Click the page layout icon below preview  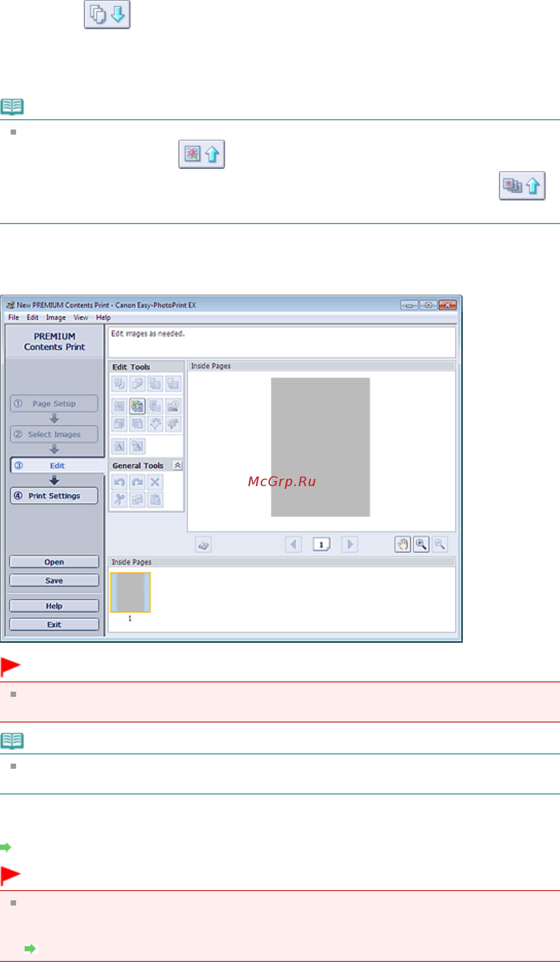203,545
